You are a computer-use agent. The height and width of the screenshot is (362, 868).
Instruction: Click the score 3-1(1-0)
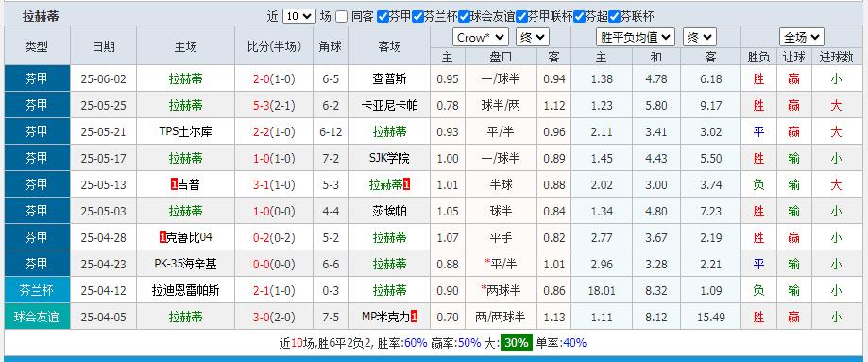coord(274,184)
